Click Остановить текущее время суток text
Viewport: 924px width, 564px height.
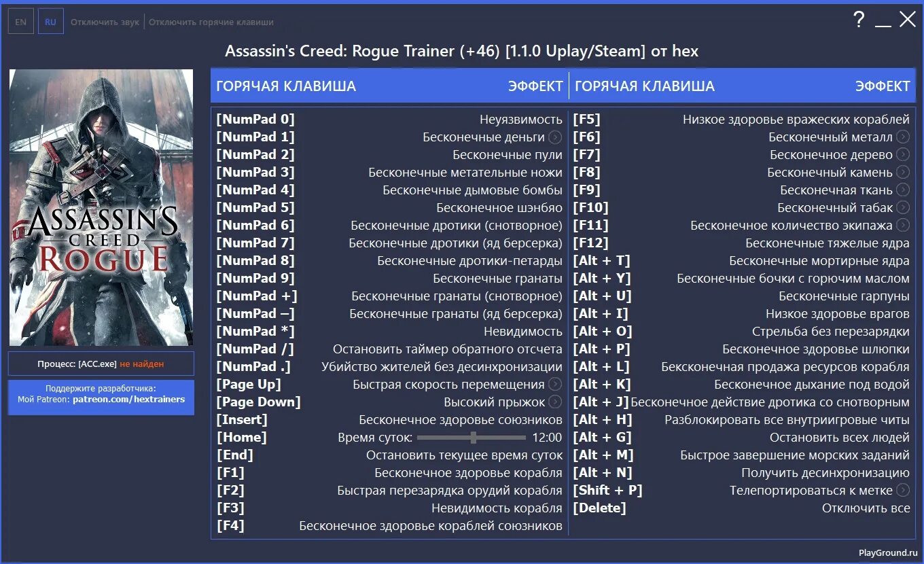point(465,455)
